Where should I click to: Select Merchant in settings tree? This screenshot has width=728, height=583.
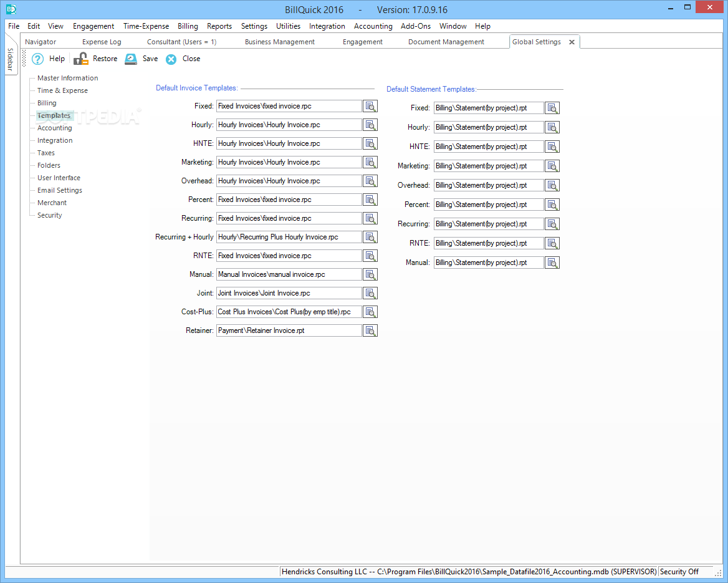point(52,203)
